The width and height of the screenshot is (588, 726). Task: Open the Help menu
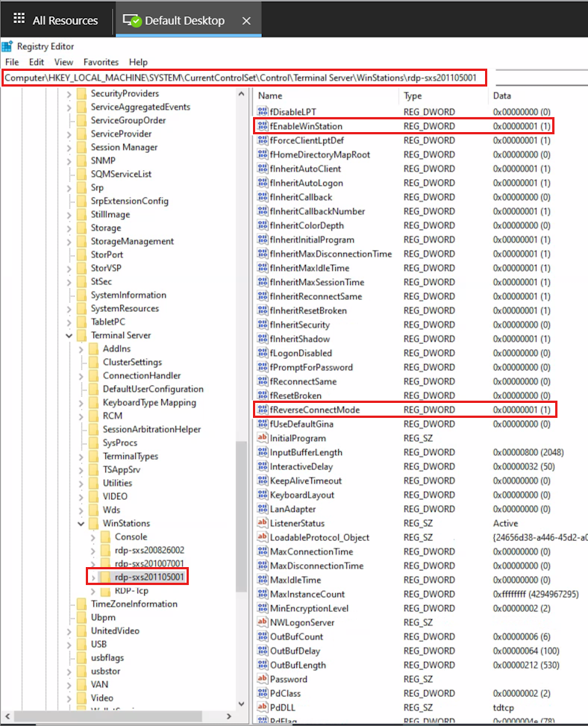coord(138,62)
